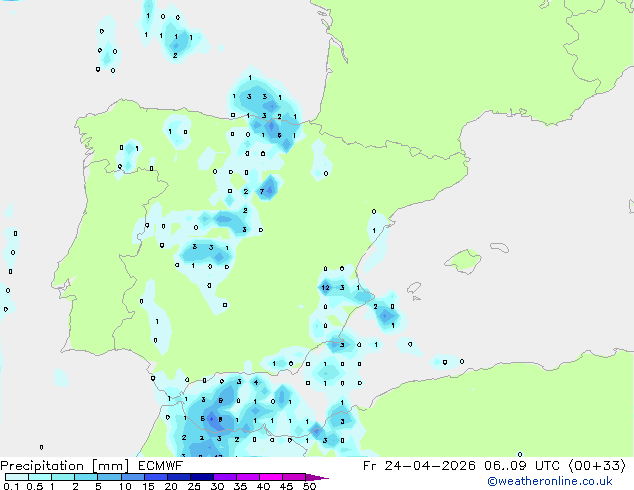This screenshot has width=634, height=490.
Task: Click the 5–10 mm legend color box
Action: click(x=109, y=477)
